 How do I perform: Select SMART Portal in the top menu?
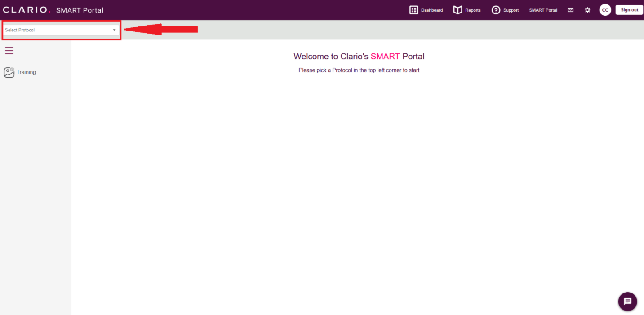pyautogui.click(x=542, y=9)
